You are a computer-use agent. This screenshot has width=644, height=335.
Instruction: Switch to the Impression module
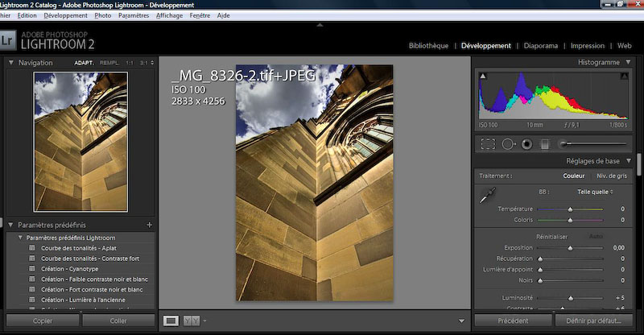[x=588, y=46]
